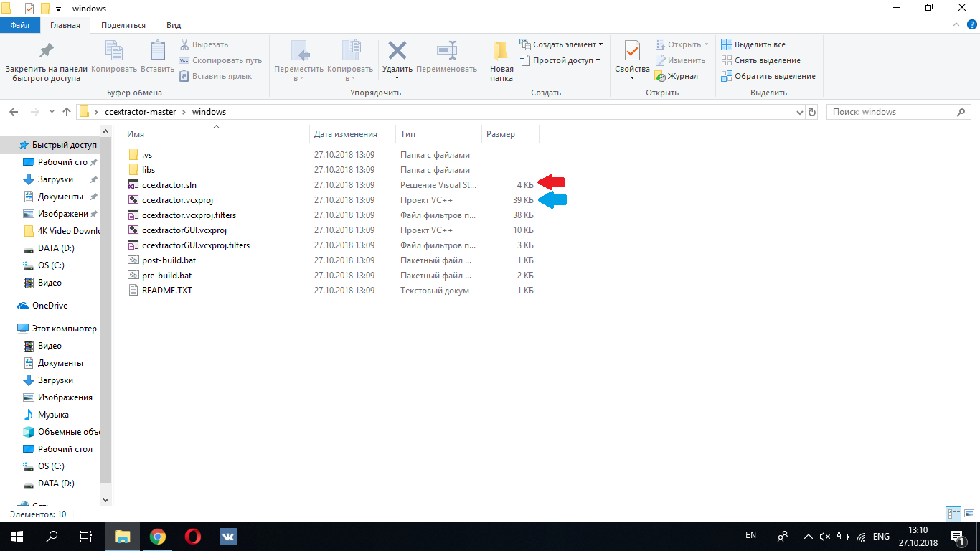980x551 pixels.
Task: Open Properties (Свойства) checkmark icon
Action: [632, 52]
